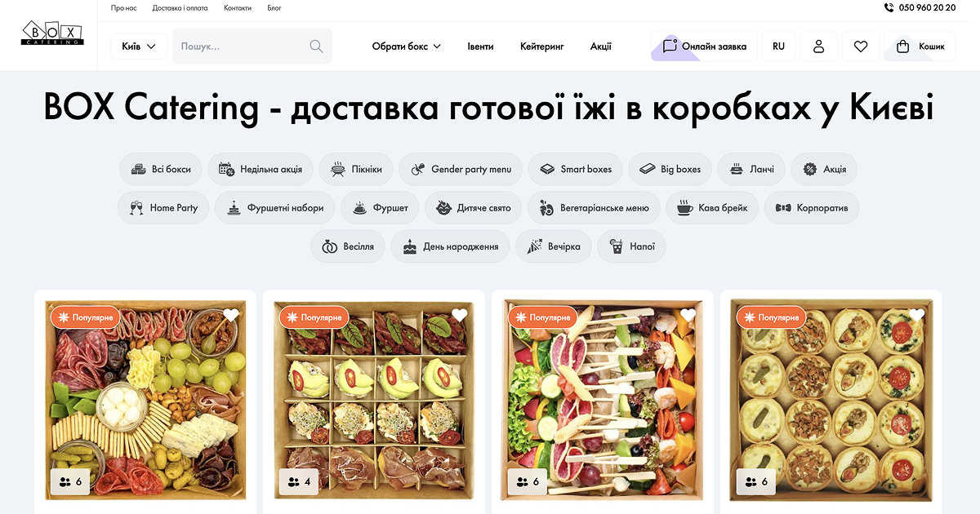Open the Івенти menu item
This screenshot has width=980, height=514.
(480, 47)
